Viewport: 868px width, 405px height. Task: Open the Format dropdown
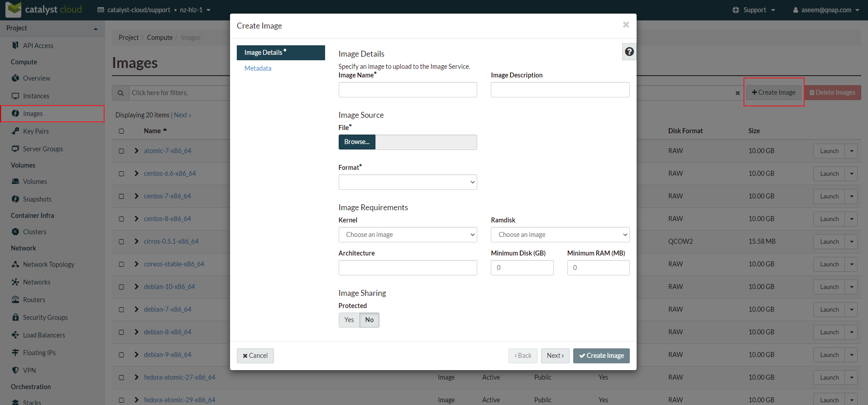pos(408,182)
